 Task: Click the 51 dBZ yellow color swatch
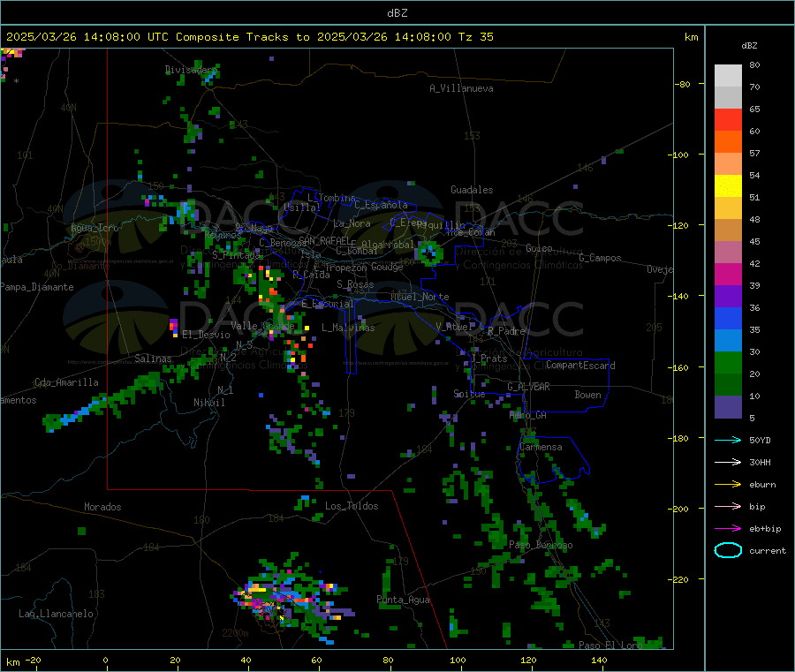pos(728,186)
